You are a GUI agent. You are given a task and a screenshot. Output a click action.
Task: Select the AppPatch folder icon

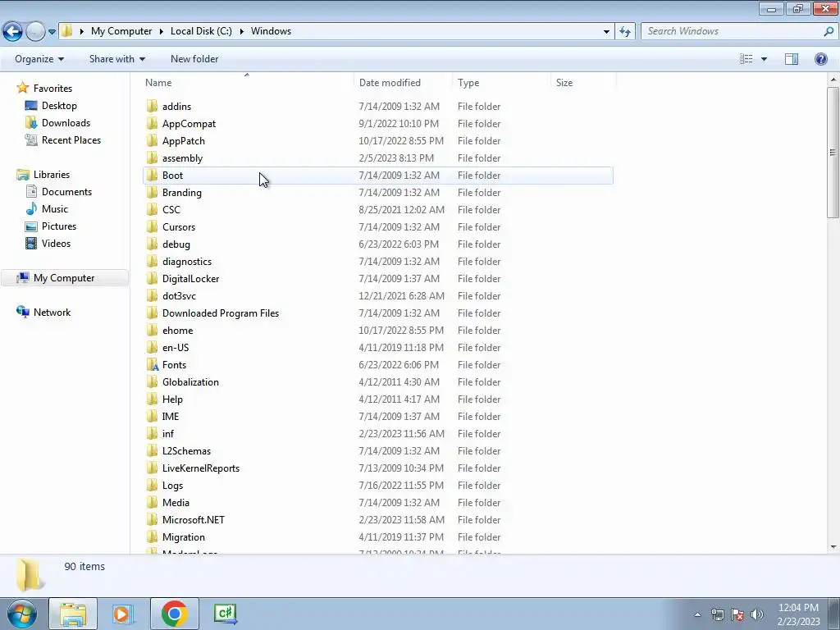tap(152, 140)
